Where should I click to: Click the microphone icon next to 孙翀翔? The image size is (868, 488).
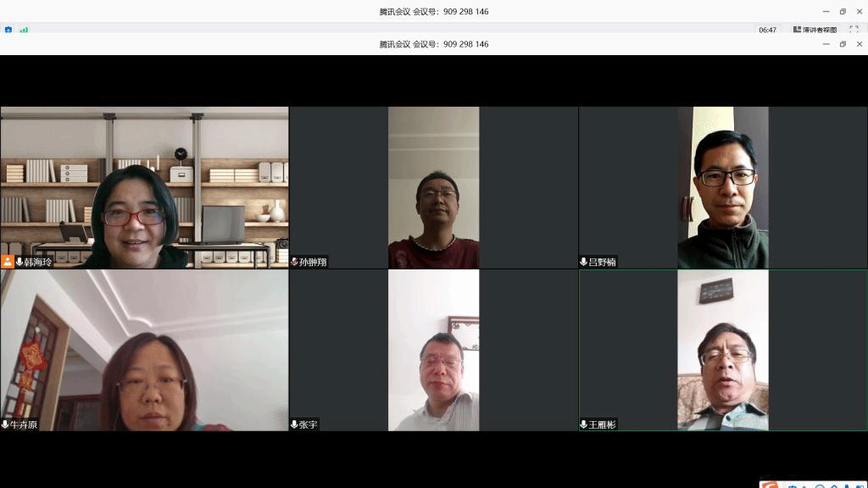tap(294, 262)
